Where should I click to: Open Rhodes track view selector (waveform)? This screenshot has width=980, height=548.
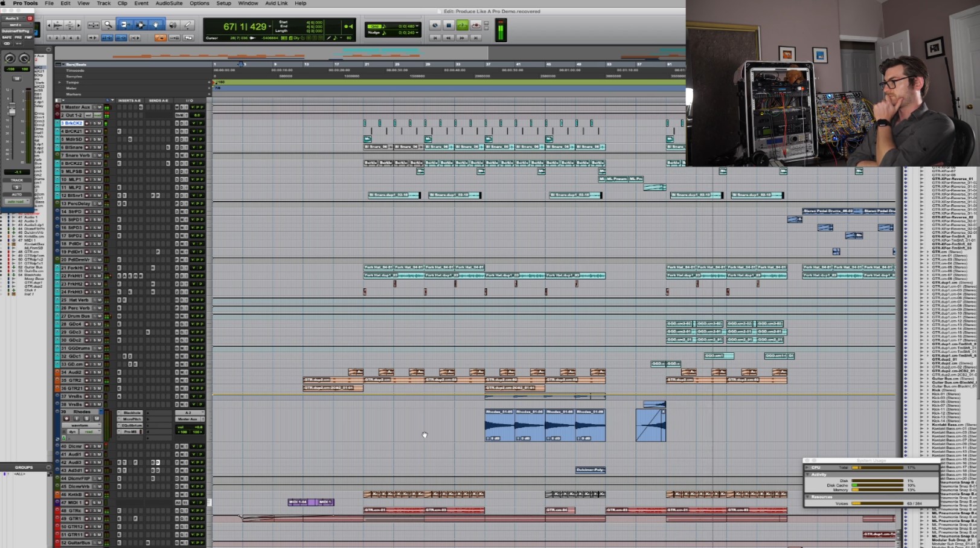(80, 425)
